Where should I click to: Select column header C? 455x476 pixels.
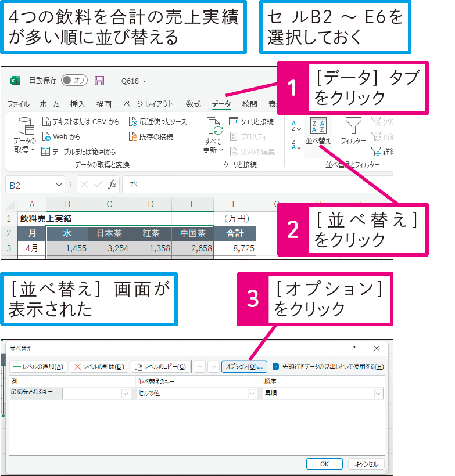pyautogui.click(x=109, y=204)
